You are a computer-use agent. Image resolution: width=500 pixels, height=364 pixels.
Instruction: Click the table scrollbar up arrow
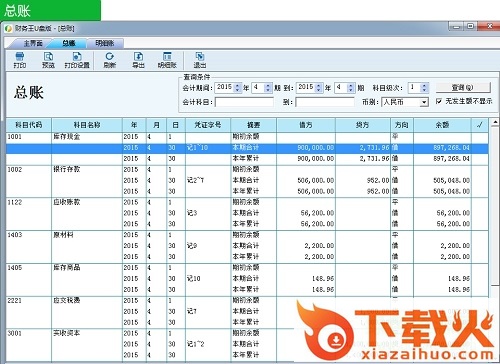495,122
